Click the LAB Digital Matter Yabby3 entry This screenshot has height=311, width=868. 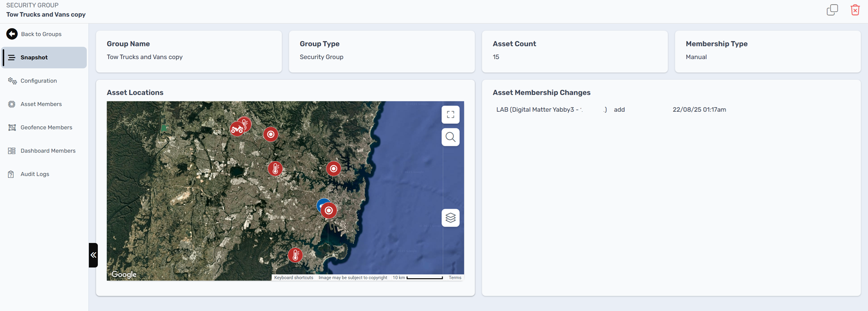(552, 110)
